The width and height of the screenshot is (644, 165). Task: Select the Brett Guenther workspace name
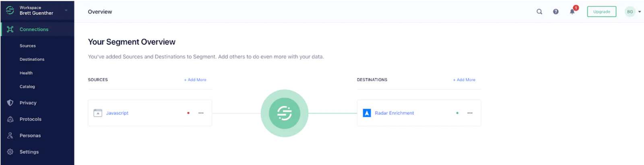point(36,13)
